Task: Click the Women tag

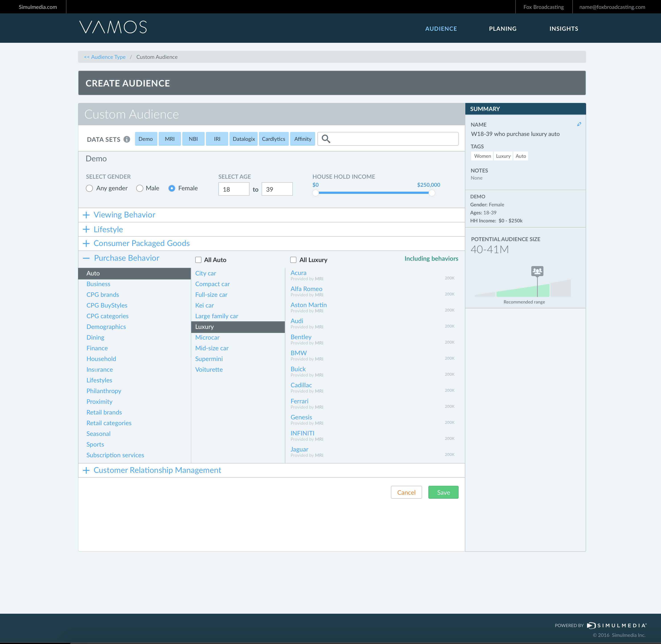Action: click(x=482, y=156)
